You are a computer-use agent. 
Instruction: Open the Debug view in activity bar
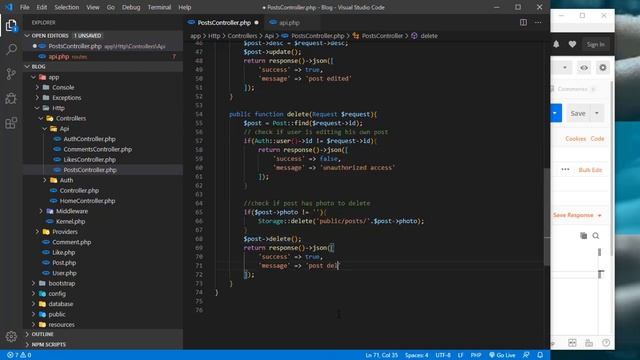click(x=11, y=98)
